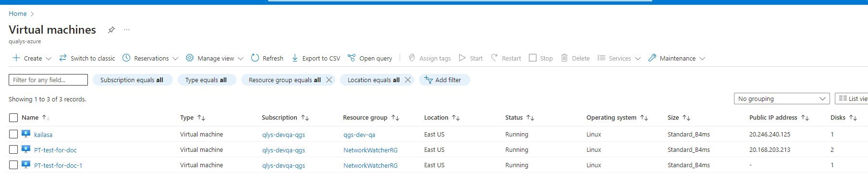
Task: Click the Manage view gear icon
Action: point(190,58)
